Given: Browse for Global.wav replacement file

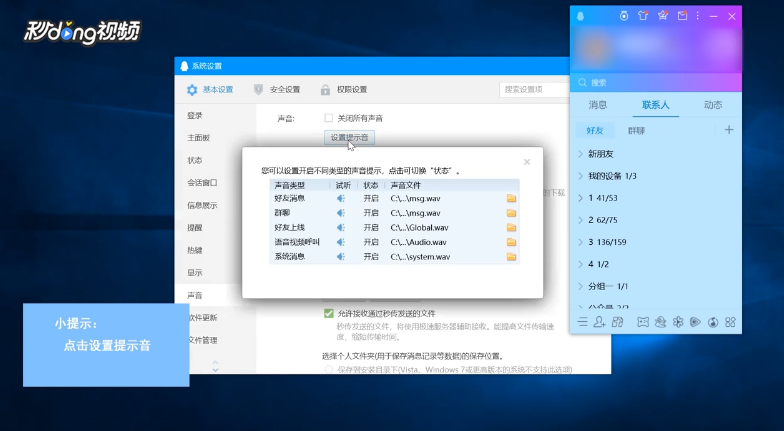Looking at the screenshot, I should pyautogui.click(x=511, y=228).
